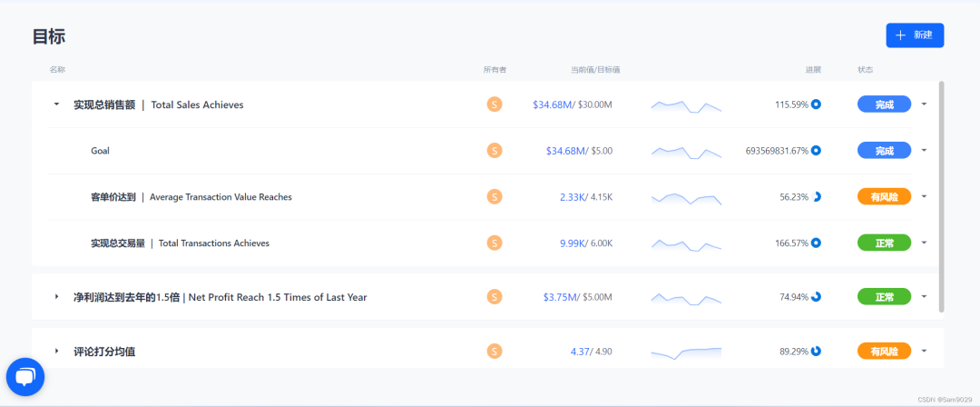This screenshot has width=980, height=407.
Task: Expand the Net Profit Reach 1.5 Times row
Action: click(56, 297)
